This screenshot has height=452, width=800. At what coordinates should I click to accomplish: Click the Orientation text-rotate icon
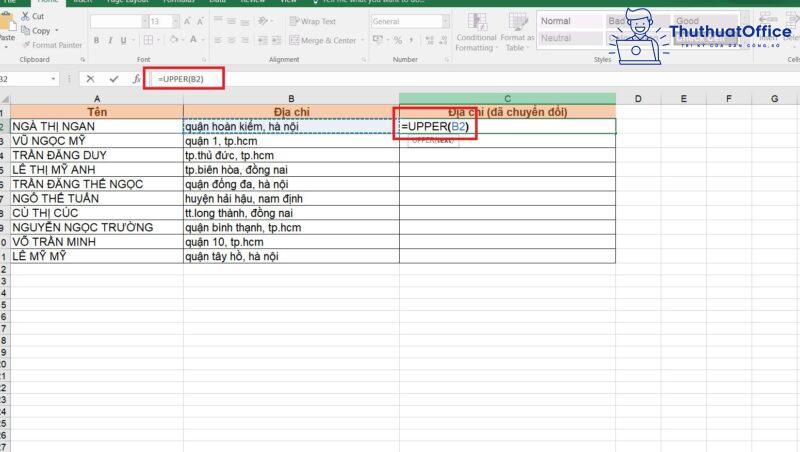point(263,21)
